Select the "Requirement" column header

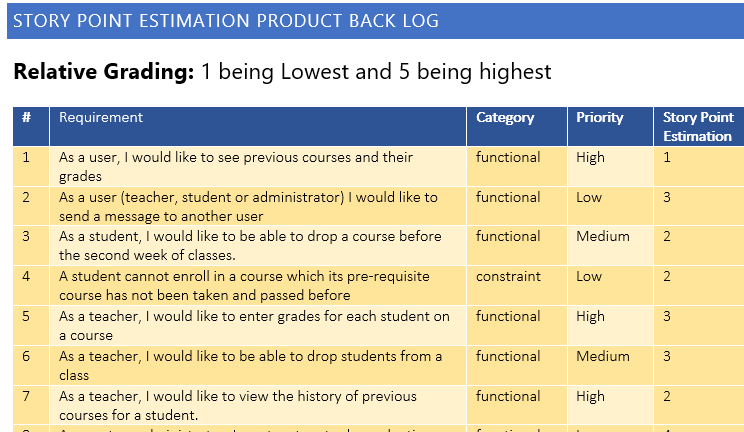pyautogui.click(x=101, y=118)
